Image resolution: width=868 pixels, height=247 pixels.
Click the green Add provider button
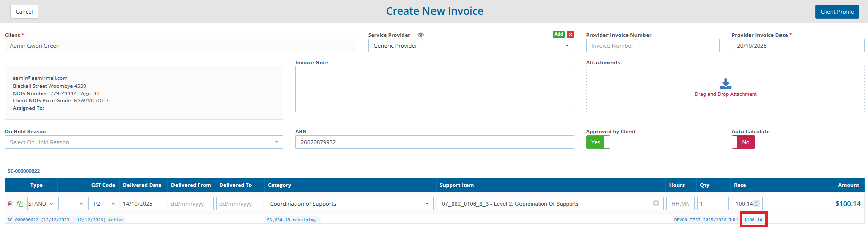pos(558,34)
